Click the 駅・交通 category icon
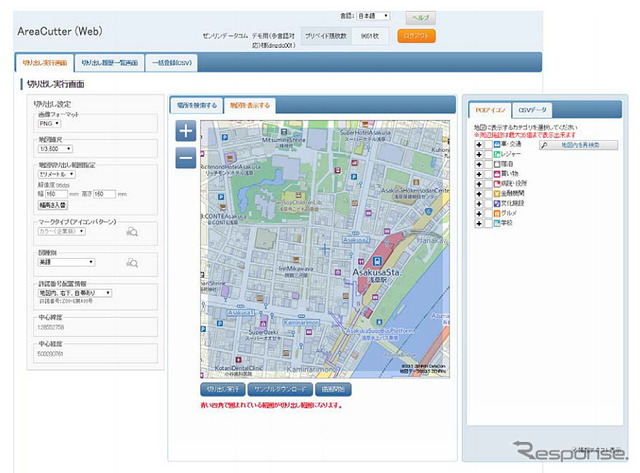This screenshot has height=473, width=640. (x=497, y=144)
